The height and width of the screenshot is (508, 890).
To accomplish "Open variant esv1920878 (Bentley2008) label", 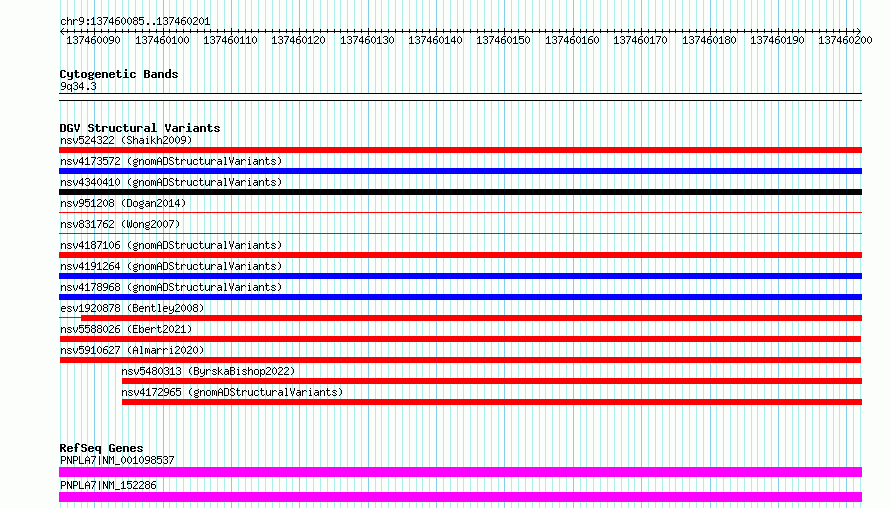I will point(132,308).
